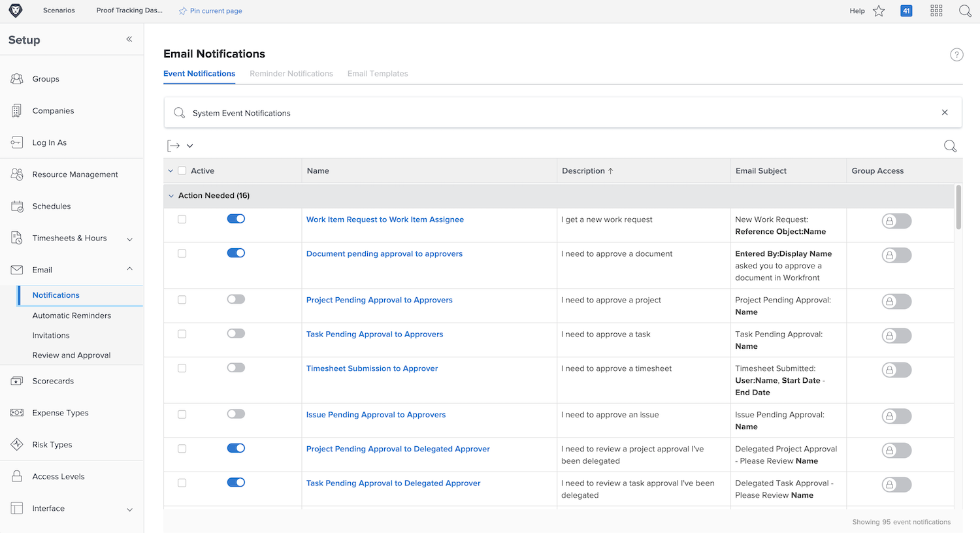
Task: Switch to the Email Templates tab
Action: (x=378, y=74)
